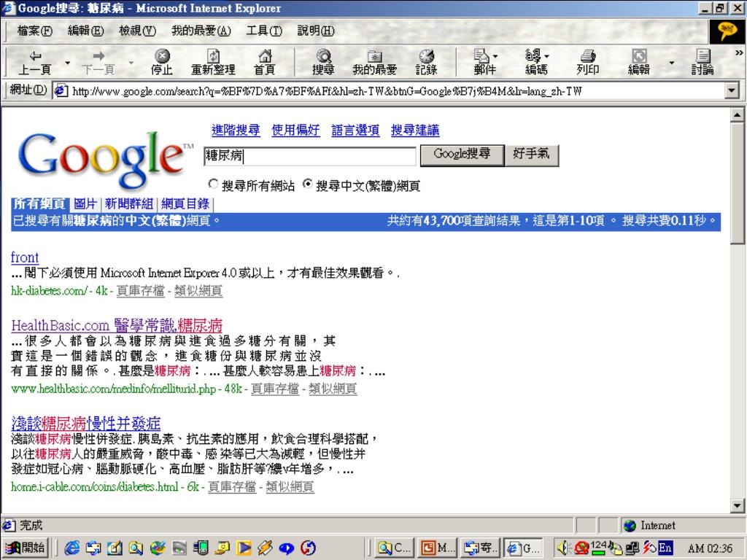Expand the Edit button dropdown arrow
Image resolution: width=747 pixels, height=560 pixels.
point(671,63)
